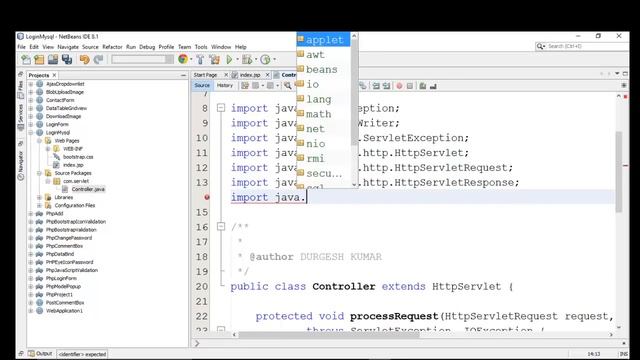Collapse the LoginMysql project node

click(x=31, y=132)
